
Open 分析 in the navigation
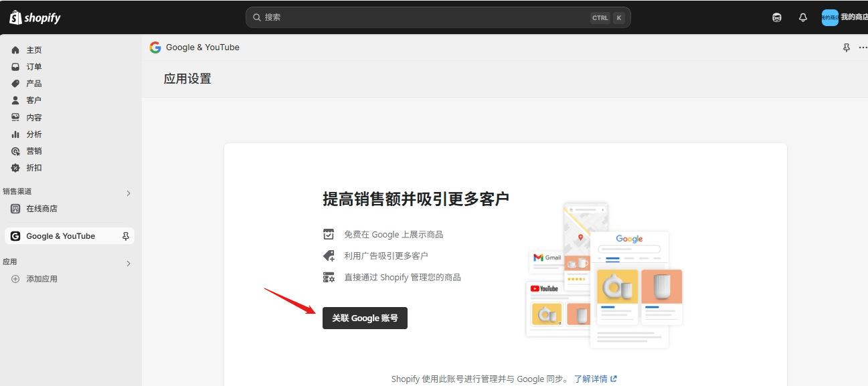click(x=33, y=134)
